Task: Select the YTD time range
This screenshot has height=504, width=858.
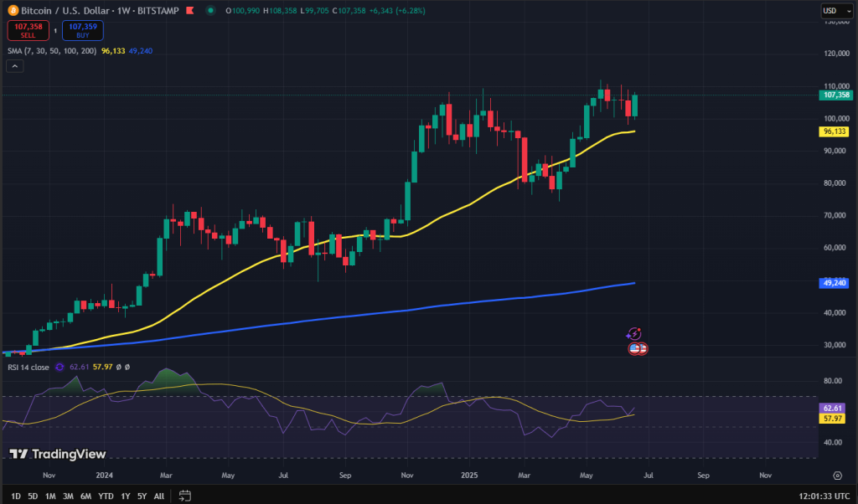Action: [106, 496]
